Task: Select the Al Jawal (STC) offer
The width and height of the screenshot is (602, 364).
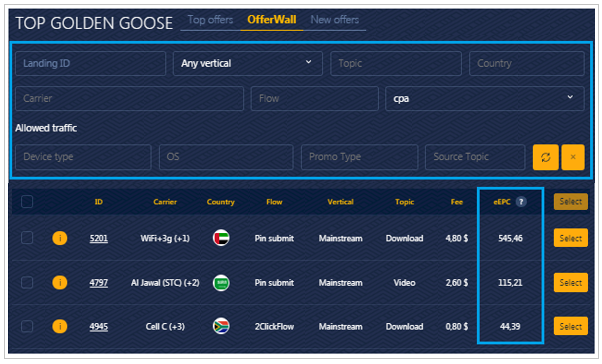Action: click(x=571, y=283)
